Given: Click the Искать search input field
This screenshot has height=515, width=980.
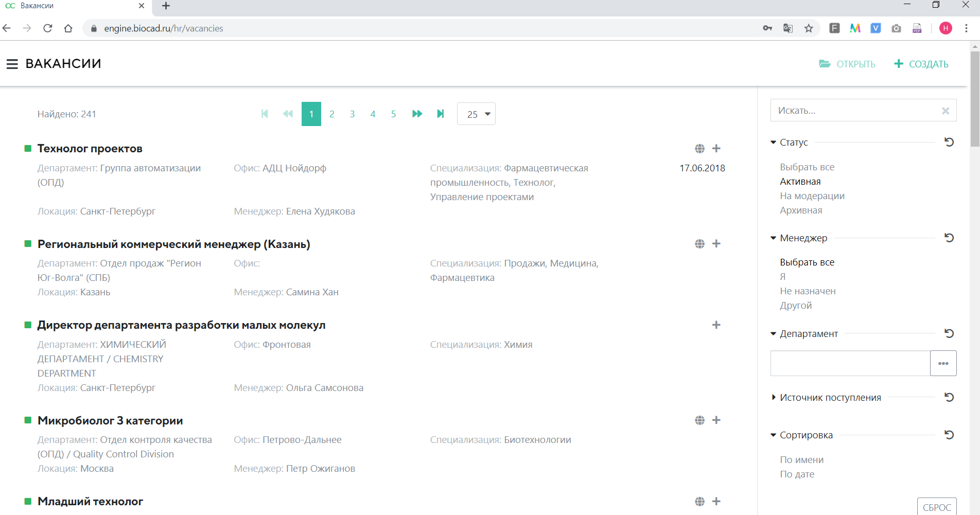Looking at the screenshot, I should click(854, 111).
